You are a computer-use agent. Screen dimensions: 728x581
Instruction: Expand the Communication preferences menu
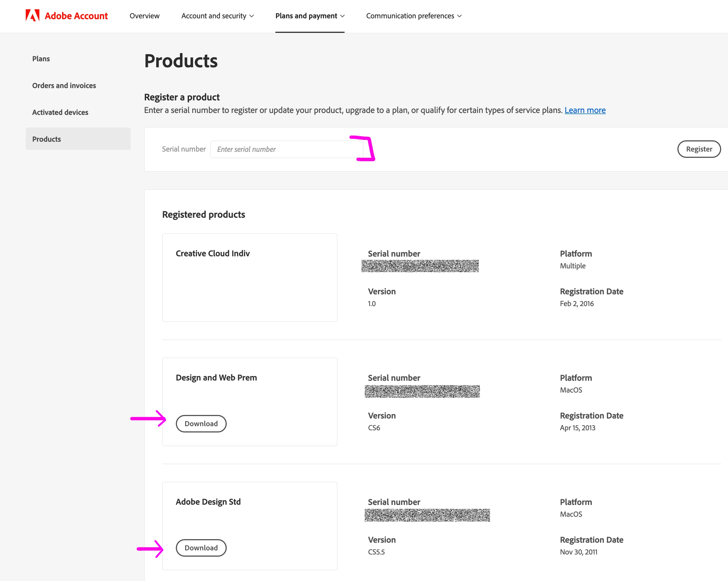click(410, 16)
